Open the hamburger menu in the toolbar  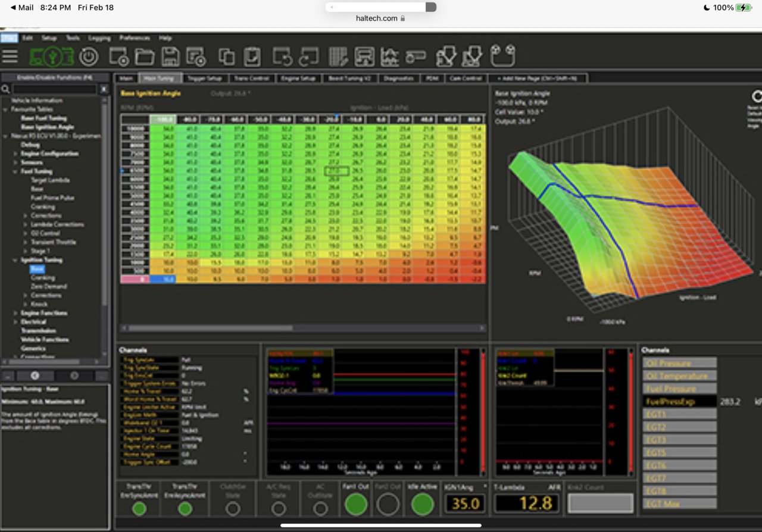10,57
